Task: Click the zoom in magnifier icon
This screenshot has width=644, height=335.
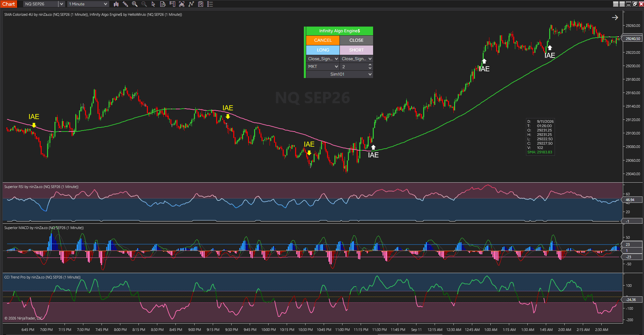Action: 135,4
